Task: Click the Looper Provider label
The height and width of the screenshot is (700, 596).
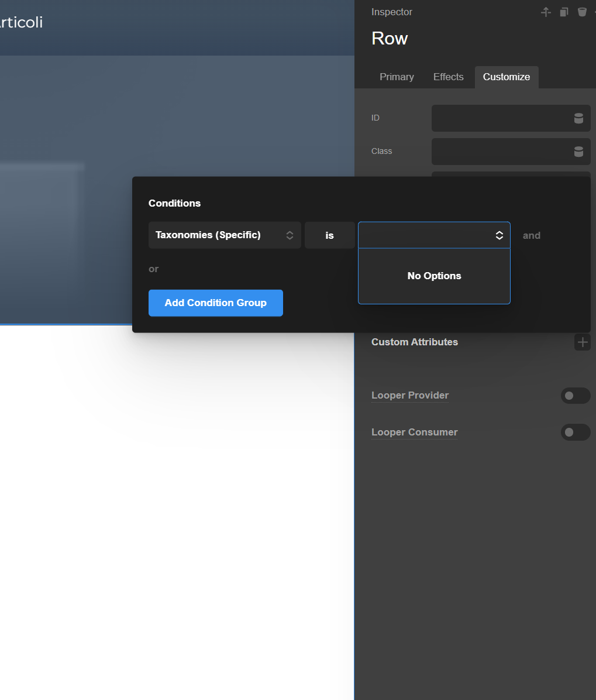Action: pyautogui.click(x=410, y=396)
